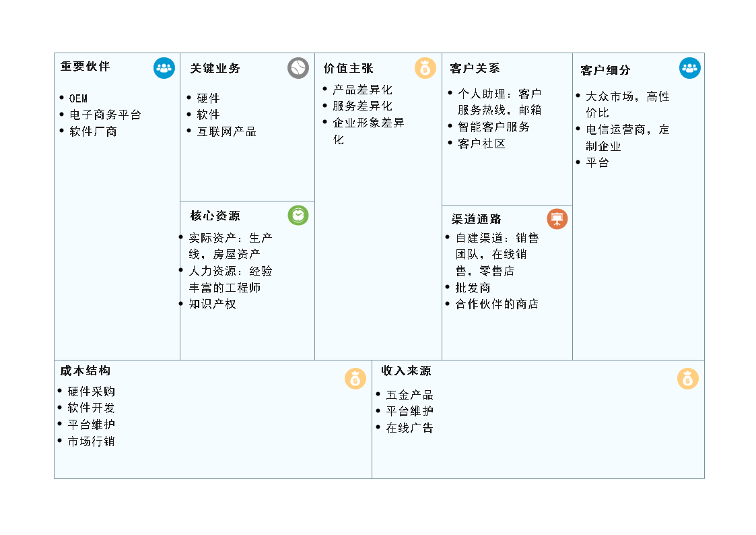Screen dimensions: 756x535
Task: Click the green clock icon beside 核心资源
Action: 298,215
